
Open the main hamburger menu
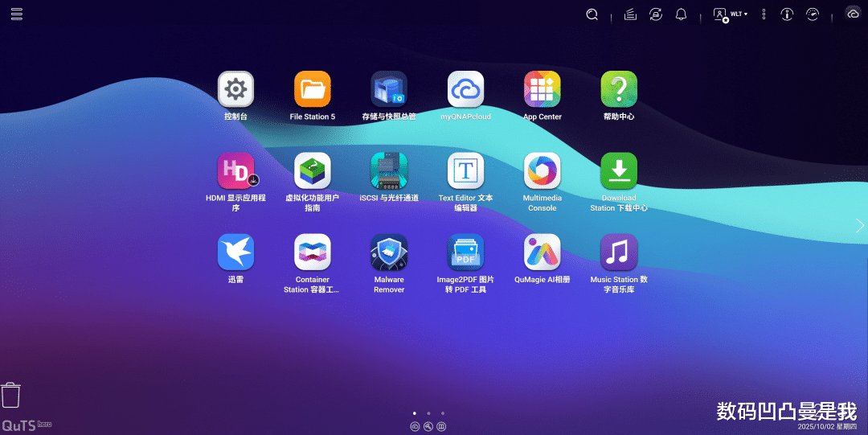[x=17, y=14]
